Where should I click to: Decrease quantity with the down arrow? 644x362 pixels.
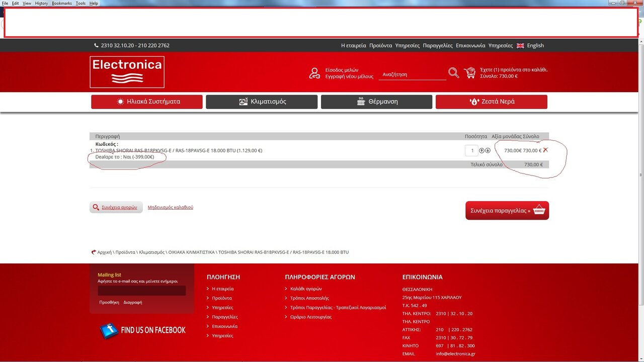488,150
